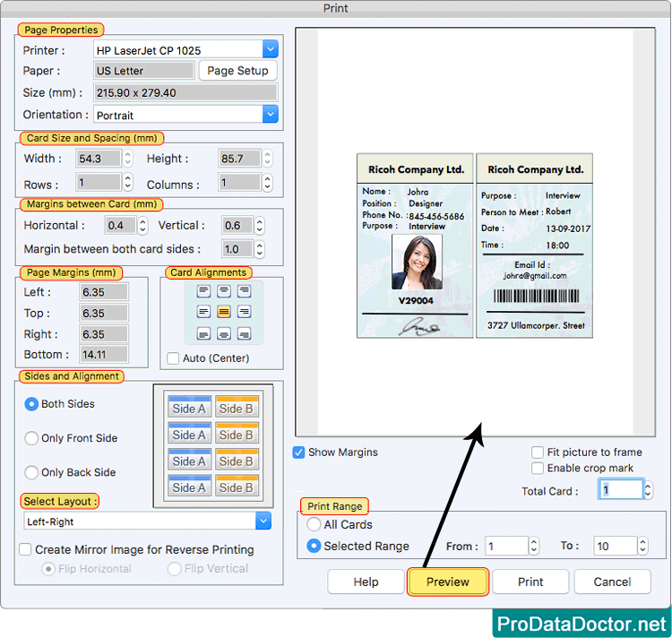Click the front card preview thumbnail

[415, 246]
